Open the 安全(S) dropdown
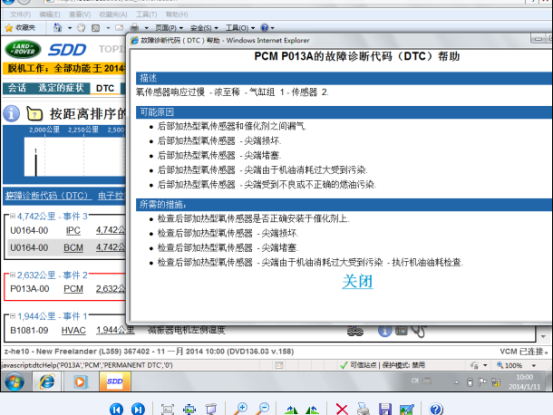Viewport: 553px width, 415px height. tap(204, 28)
